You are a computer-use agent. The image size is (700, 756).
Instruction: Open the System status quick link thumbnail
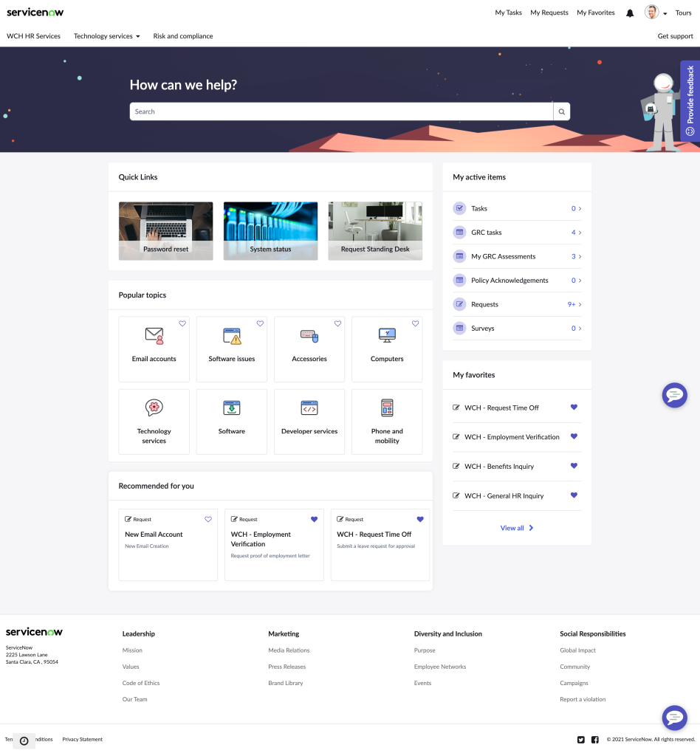click(270, 231)
